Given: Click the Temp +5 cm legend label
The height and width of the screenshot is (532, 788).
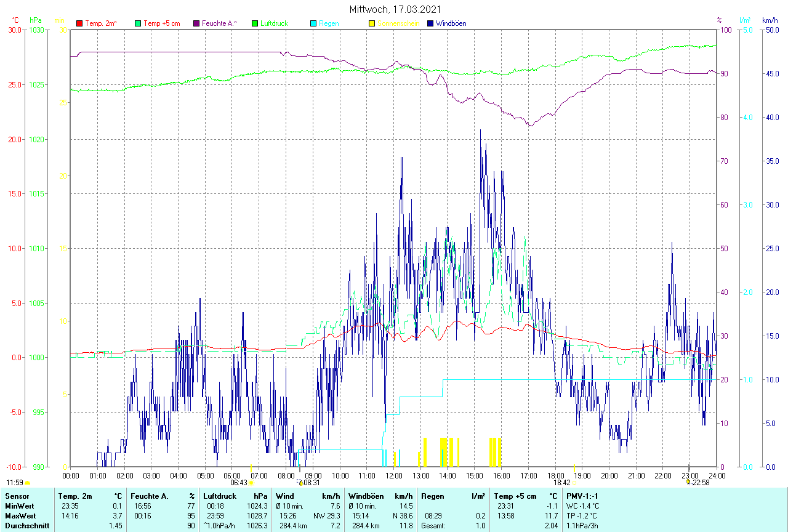Looking at the screenshot, I should pos(161,23).
